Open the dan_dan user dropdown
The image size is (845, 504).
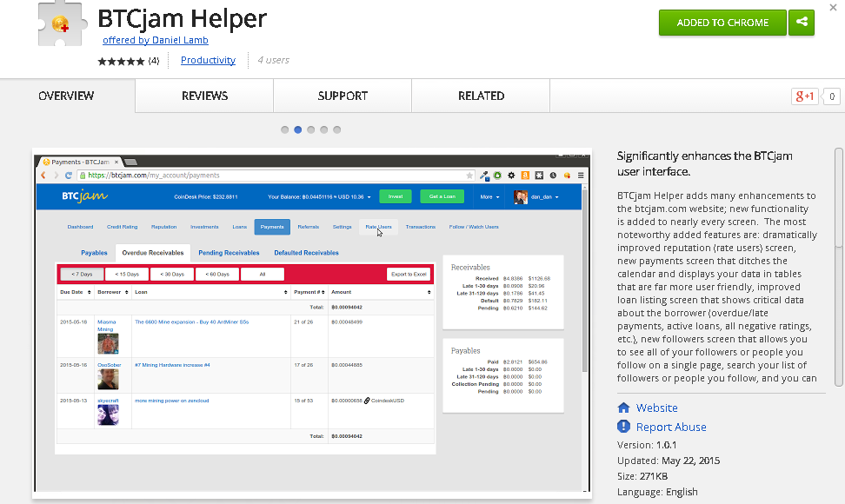(x=544, y=197)
